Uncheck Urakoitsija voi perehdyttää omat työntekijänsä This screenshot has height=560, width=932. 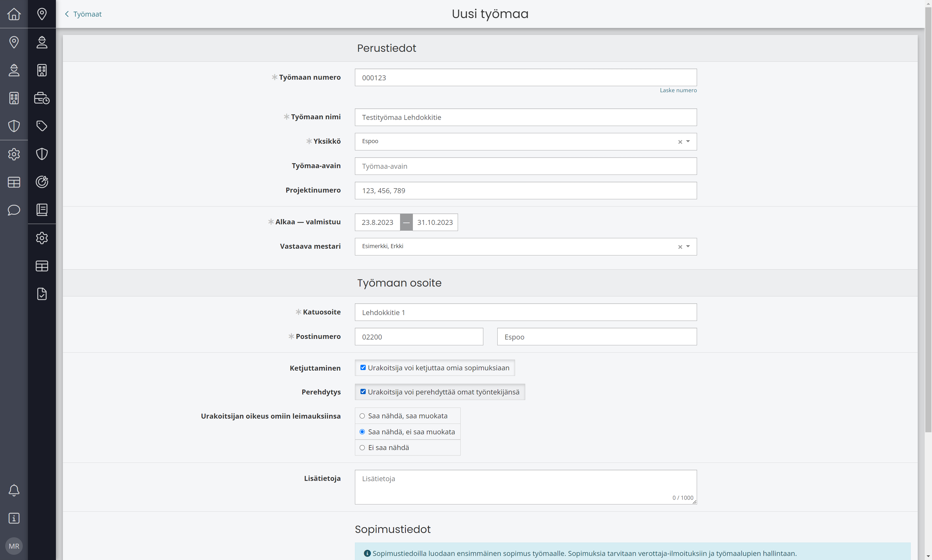(x=363, y=392)
